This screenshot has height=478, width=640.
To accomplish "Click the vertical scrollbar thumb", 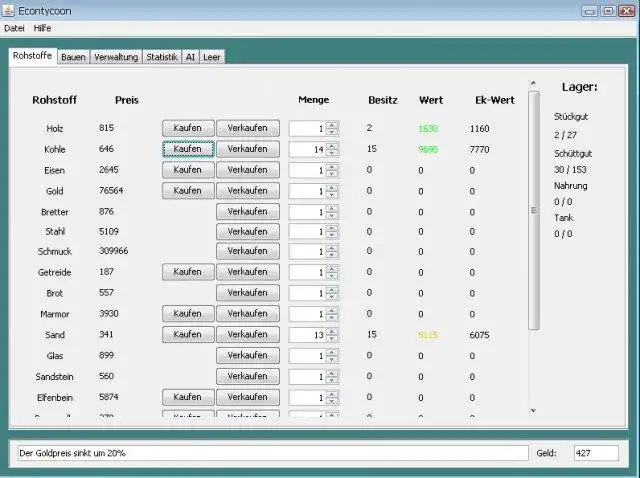I will [534, 210].
